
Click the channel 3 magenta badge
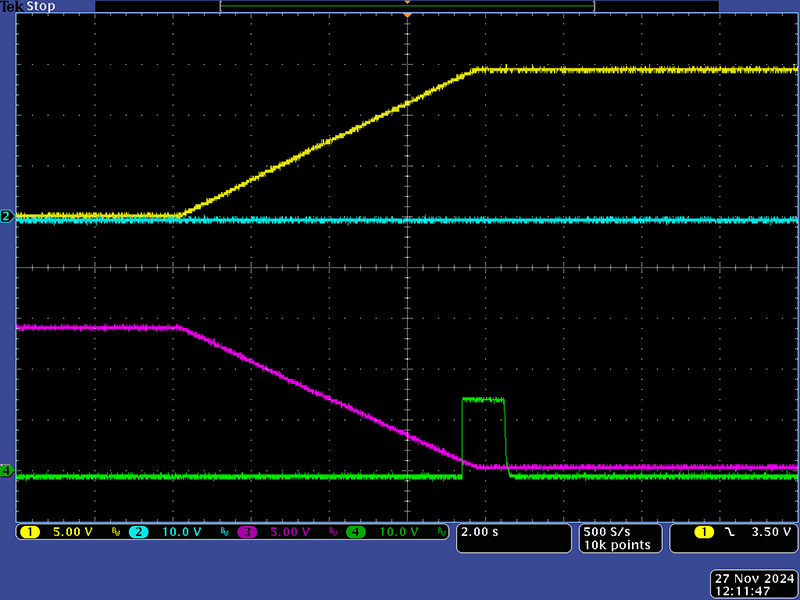[x=248, y=532]
